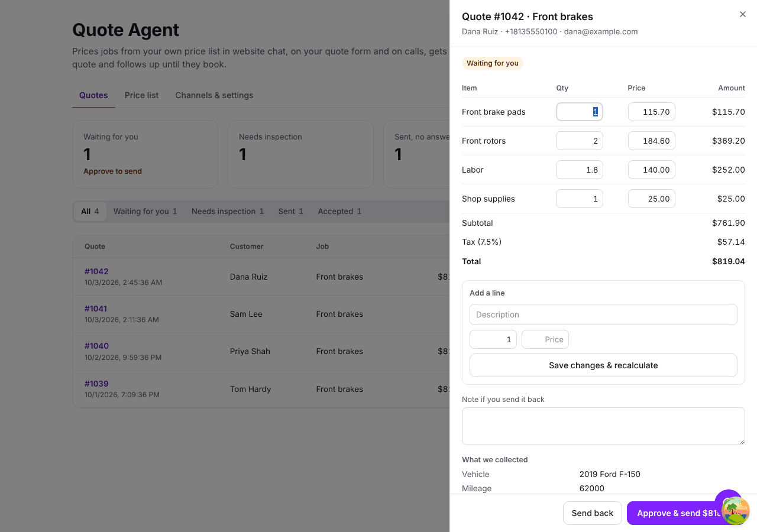This screenshot has height=532, width=757.
Task: Edit Front rotors quantity field
Action: point(580,141)
